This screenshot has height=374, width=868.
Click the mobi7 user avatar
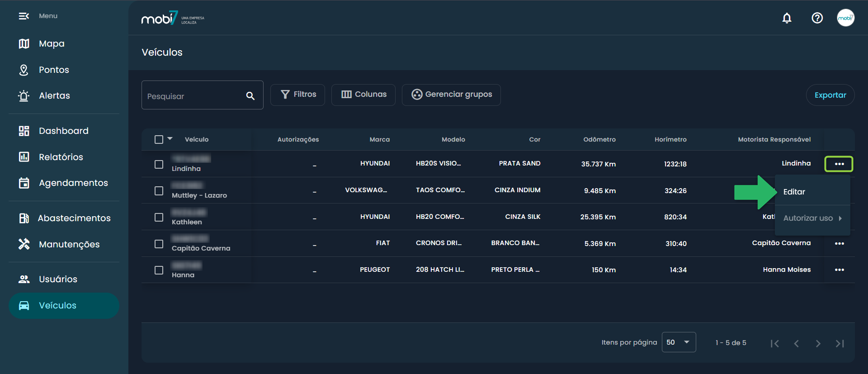[845, 18]
